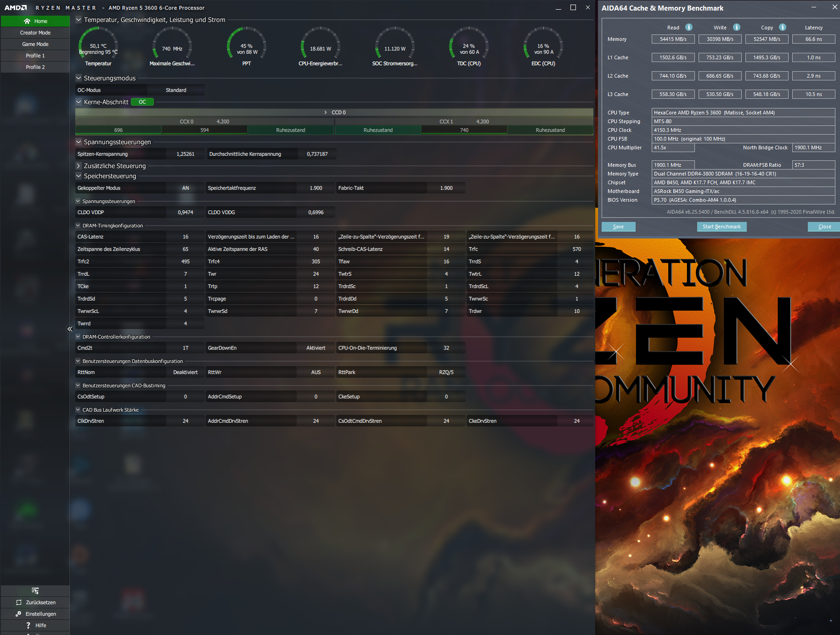Click the Spitzen-Kernspannung value 1,25261
This screenshot has height=635, width=840.
tap(186, 154)
